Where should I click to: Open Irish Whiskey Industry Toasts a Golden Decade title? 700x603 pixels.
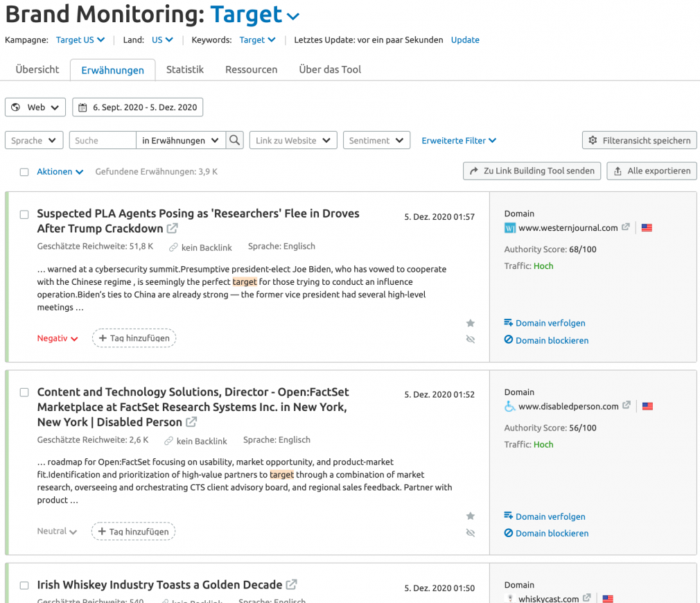pyautogui.click(x=159, y=585)
